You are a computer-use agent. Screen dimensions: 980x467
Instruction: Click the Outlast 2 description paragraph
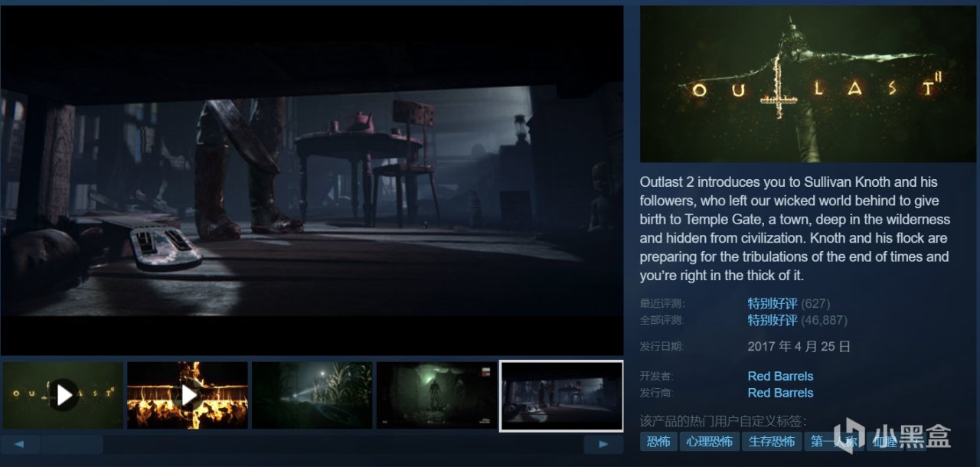795,229
